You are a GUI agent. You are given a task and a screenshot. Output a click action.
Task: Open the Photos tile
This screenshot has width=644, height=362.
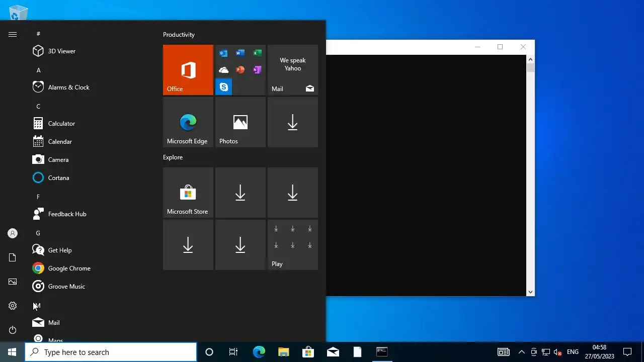click(x=240, y=122)
